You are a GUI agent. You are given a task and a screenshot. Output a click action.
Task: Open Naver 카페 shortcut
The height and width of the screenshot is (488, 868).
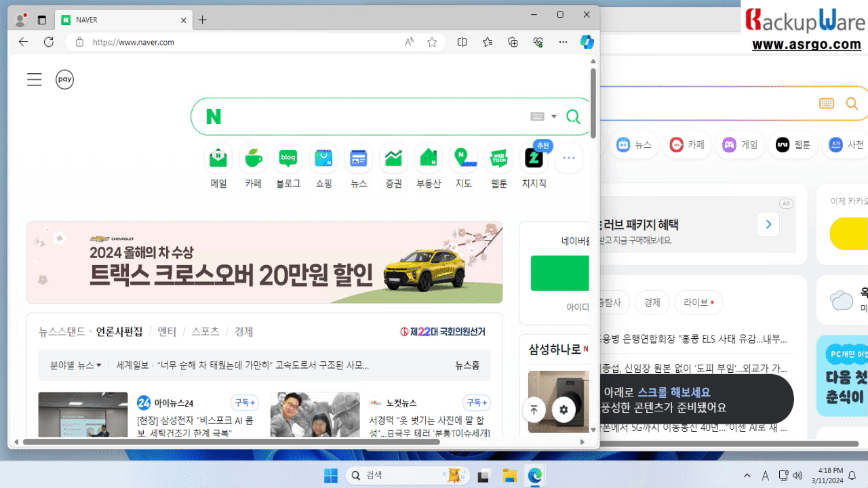coord(254,166)
